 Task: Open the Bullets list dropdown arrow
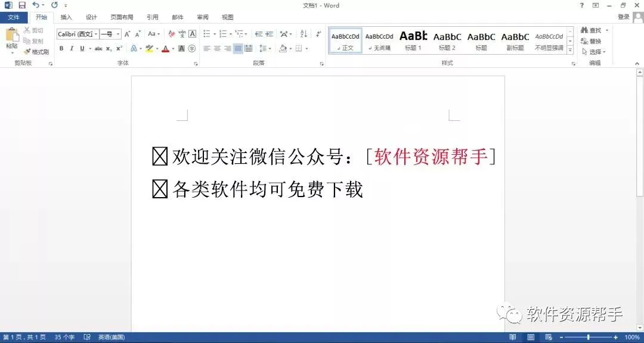[215, 34]
